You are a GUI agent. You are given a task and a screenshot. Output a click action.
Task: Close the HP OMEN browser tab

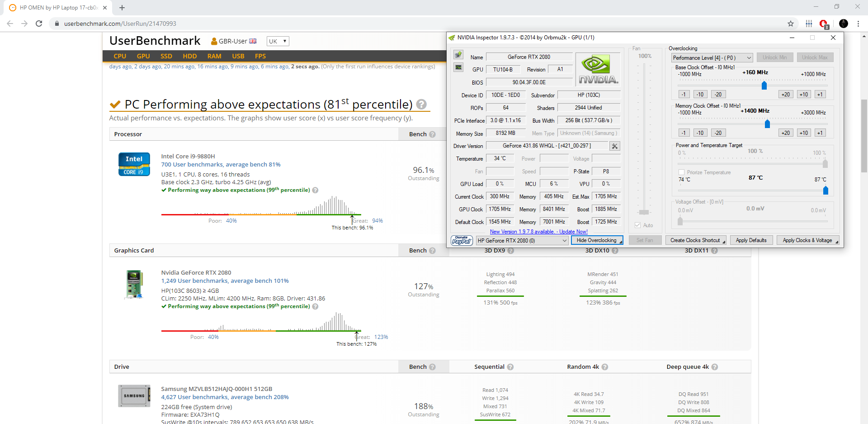click(x=105, y=8)
